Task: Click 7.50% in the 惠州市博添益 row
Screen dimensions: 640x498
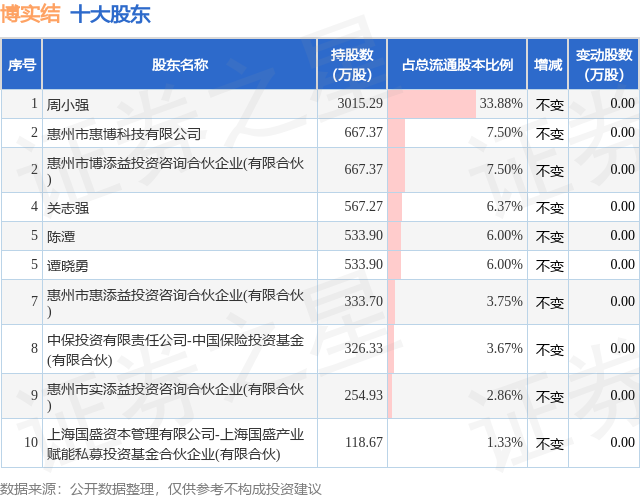Action: (504, 169)
